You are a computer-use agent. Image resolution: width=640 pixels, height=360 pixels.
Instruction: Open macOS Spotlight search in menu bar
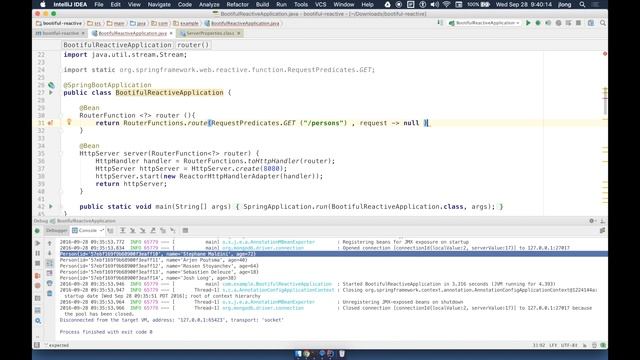(582, 4)
